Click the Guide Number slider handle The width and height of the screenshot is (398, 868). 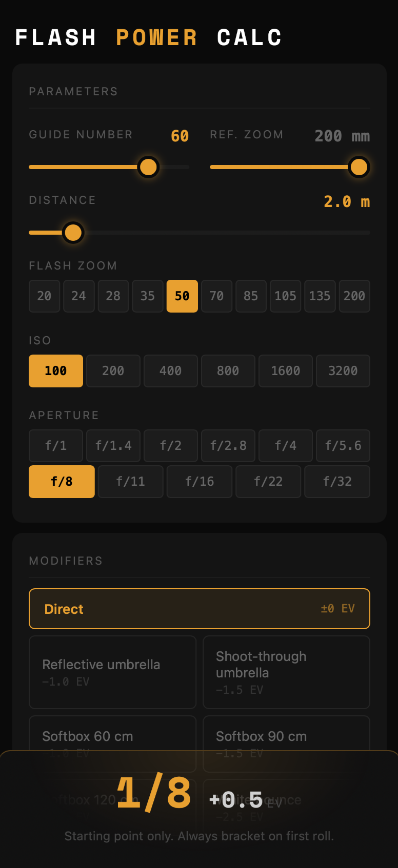(148, 167)
